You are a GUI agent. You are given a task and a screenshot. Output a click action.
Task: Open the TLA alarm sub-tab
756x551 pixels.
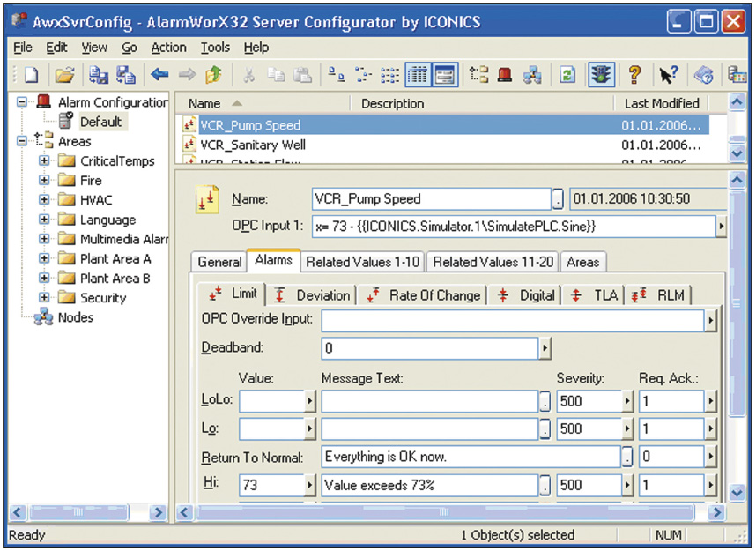(x=595, y=295)
